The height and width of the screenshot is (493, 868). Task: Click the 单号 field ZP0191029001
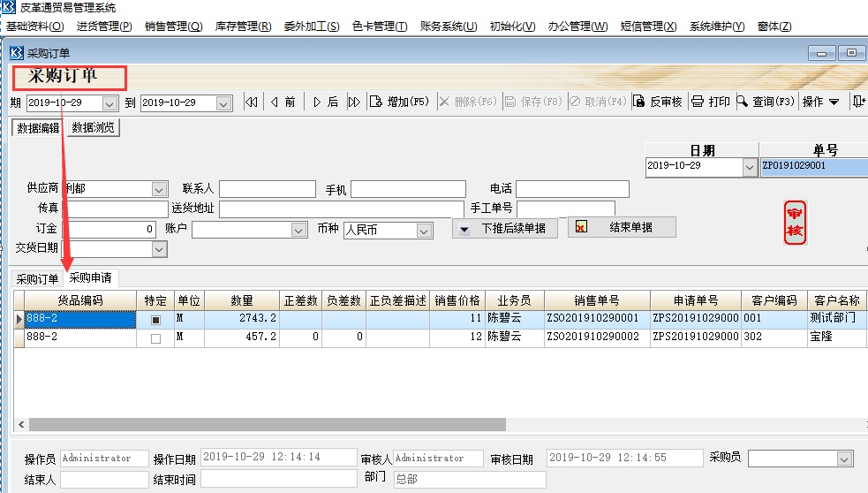pyautogui.click(x=814, y=167)
